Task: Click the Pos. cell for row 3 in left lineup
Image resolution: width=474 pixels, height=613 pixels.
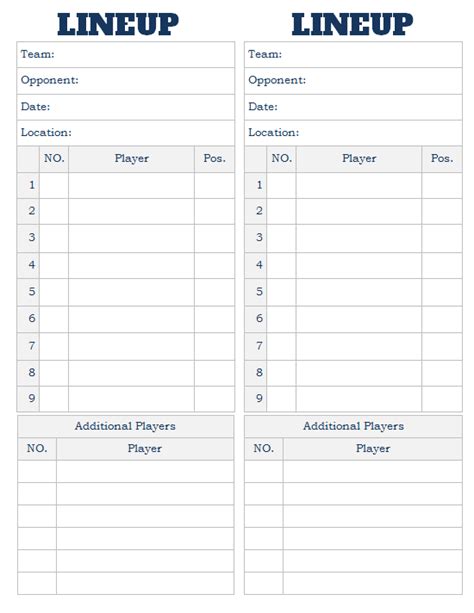Action: click(214, 238)
